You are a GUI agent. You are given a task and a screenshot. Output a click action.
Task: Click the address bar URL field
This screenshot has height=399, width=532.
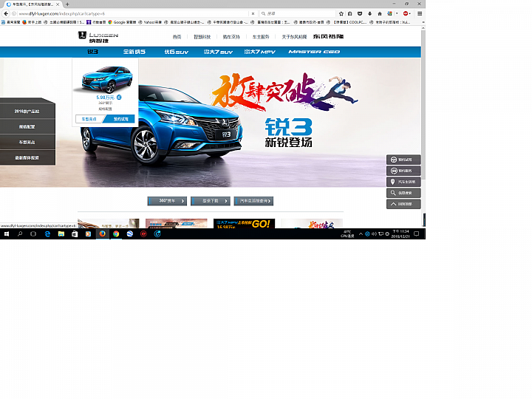[132, 13]
